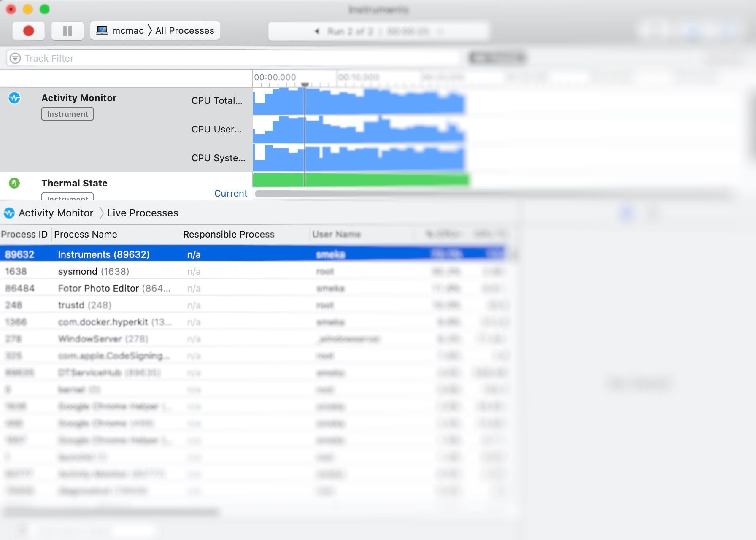Click the horizontal timeline scrollbar

(x=494, y=194)
